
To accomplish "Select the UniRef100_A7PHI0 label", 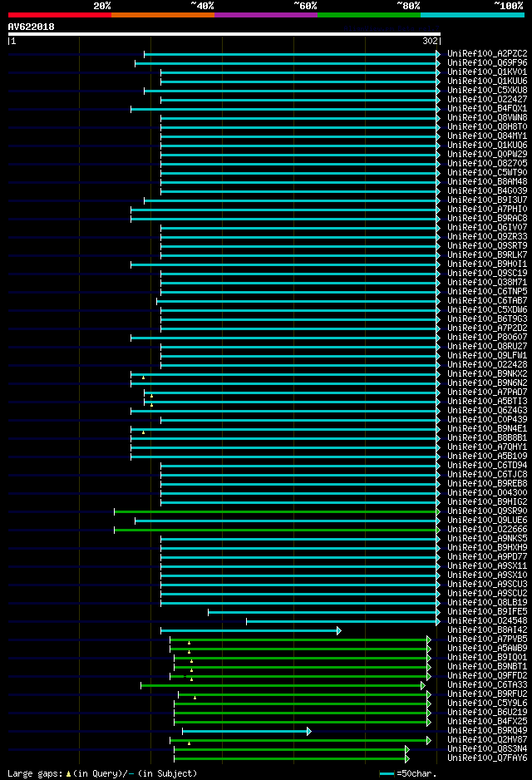I will (x=487, y=209).
